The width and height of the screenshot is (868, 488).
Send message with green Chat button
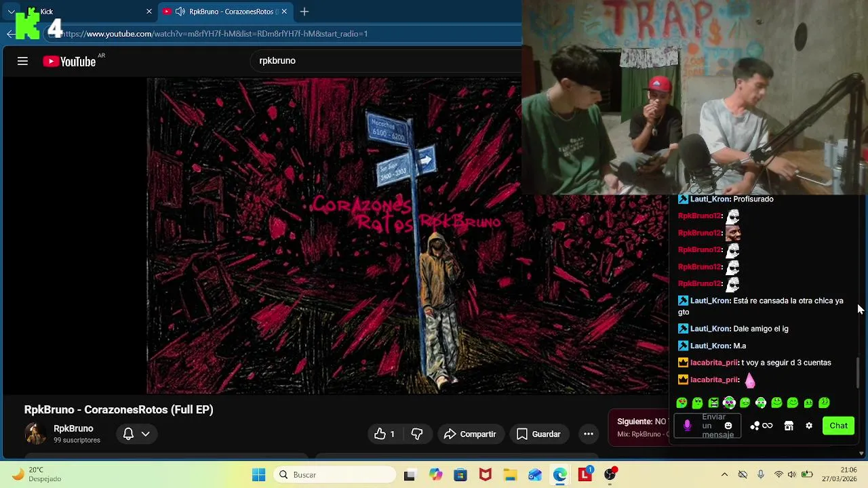839,426
